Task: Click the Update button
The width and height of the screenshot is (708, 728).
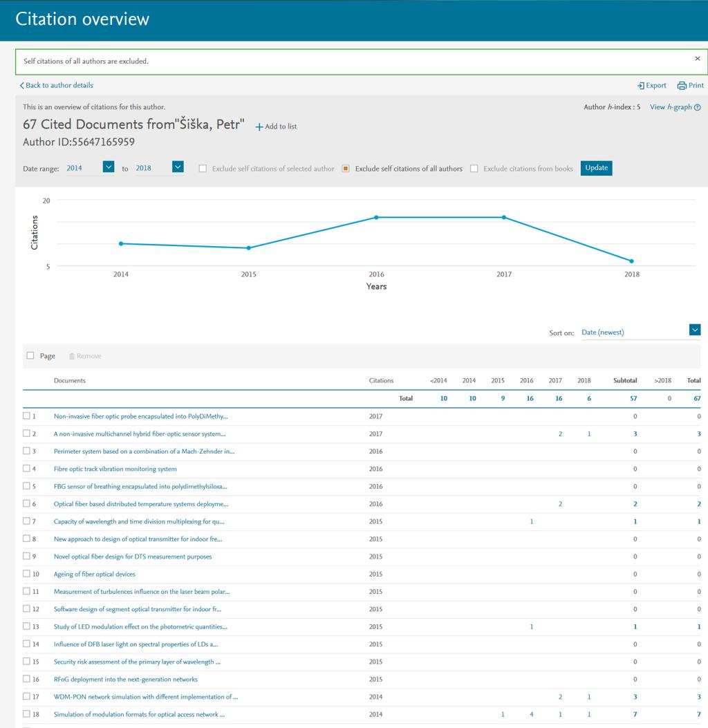Action: 596,168
